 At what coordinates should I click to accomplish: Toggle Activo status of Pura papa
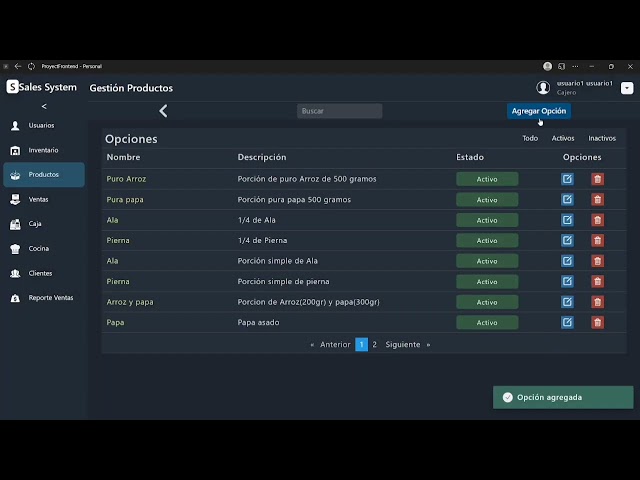click(x=487, y=200)
